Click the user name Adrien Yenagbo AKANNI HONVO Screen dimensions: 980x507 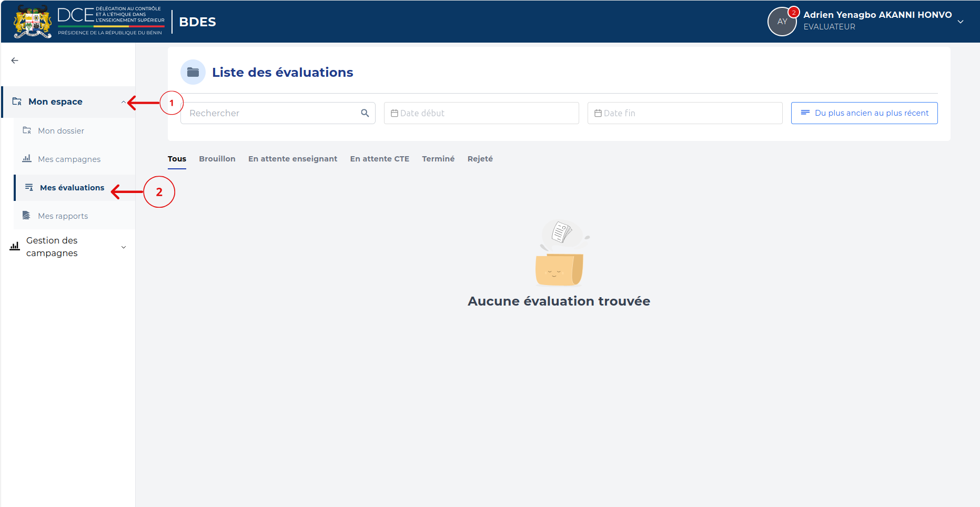877,15
